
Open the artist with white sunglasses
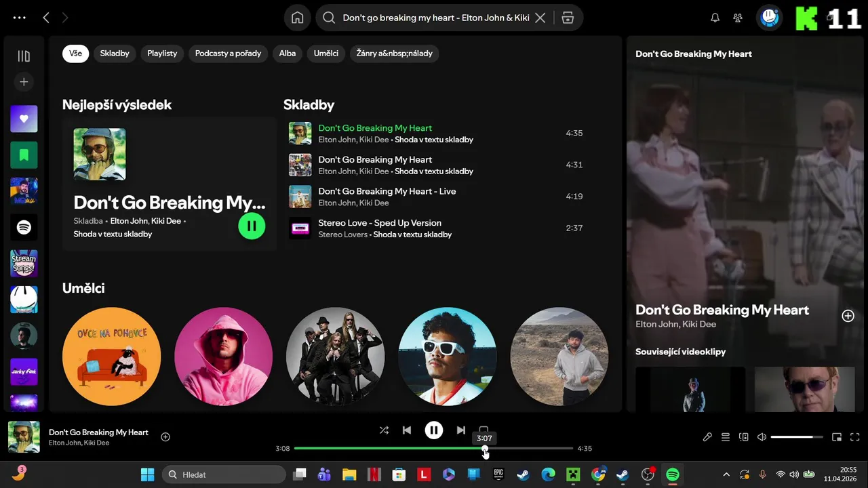[448, 357]
